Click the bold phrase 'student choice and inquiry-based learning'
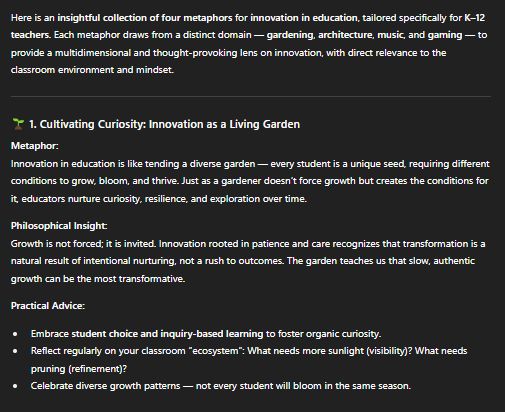 [167, 334]
